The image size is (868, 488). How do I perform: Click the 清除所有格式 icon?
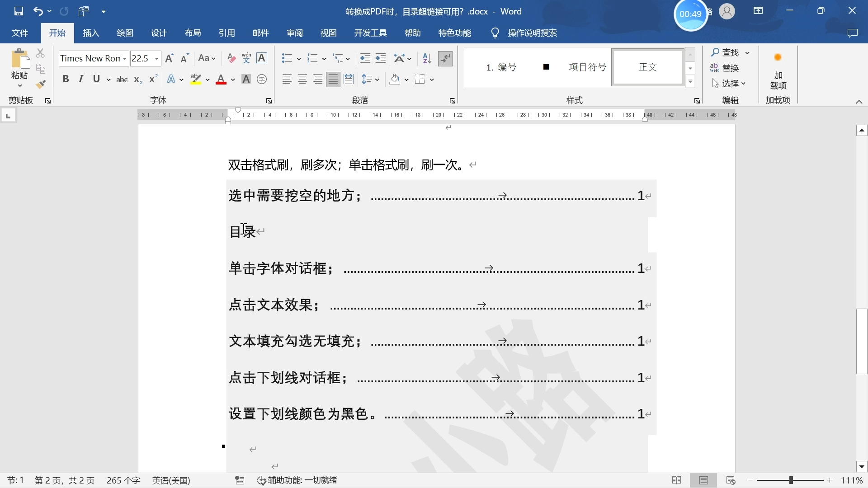pyautogui.click(x=231, y=58)
